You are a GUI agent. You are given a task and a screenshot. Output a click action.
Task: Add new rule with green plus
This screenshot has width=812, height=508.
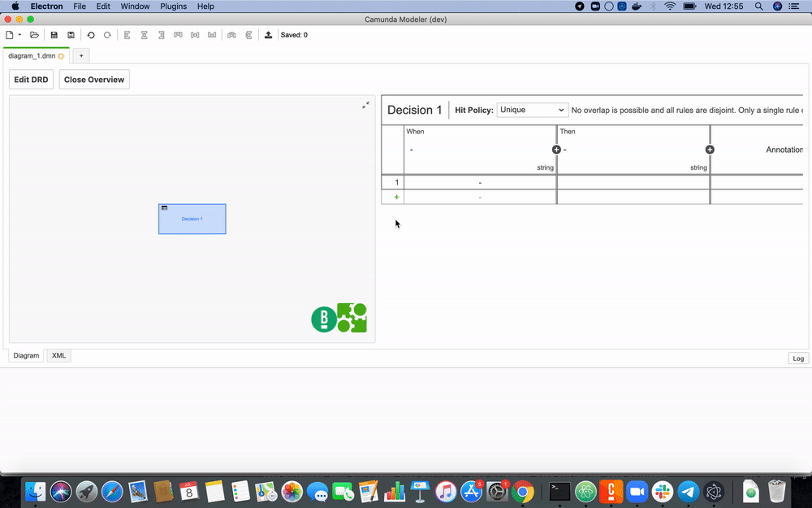[397, 197]
